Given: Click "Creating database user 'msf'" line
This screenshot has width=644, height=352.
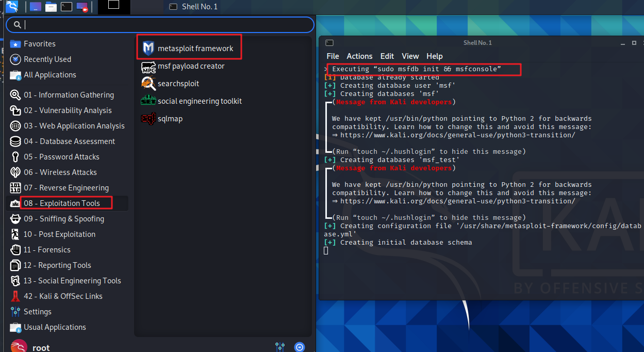Looking at the screenshot, I should tap(389, 86).
